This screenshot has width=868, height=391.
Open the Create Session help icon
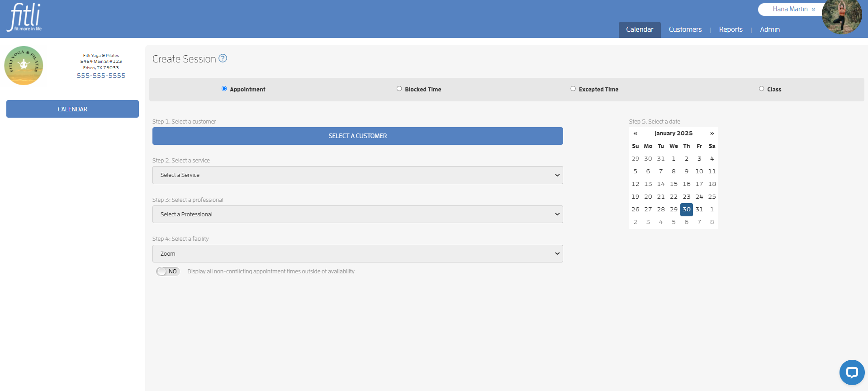[x=223, y=58]
